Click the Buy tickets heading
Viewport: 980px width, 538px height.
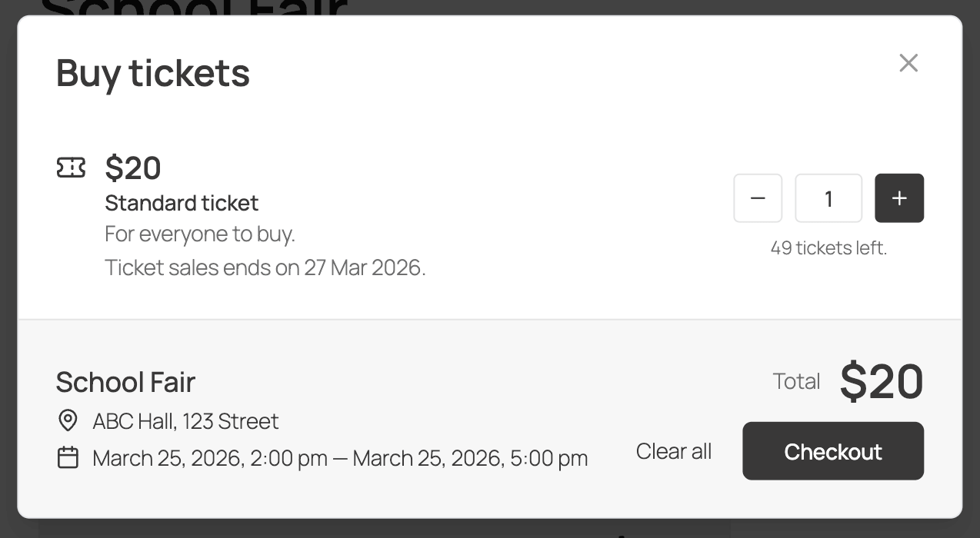152,72
